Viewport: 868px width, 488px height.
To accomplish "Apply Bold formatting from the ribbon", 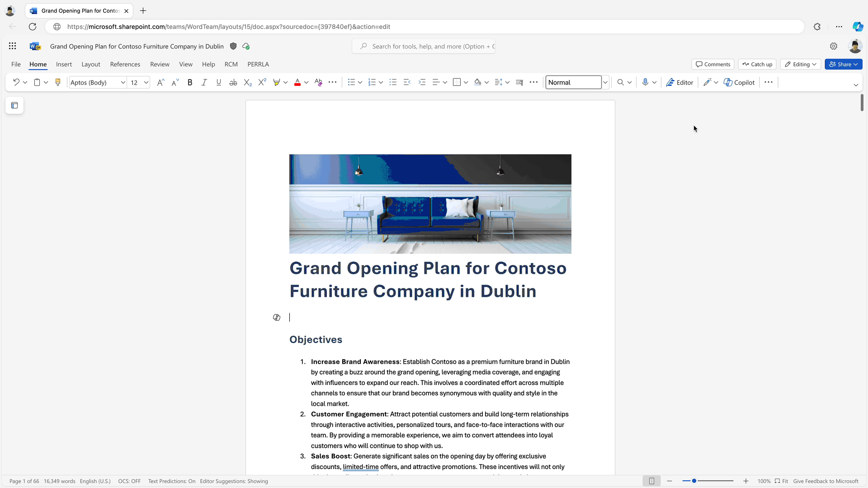I will [190, 82].
